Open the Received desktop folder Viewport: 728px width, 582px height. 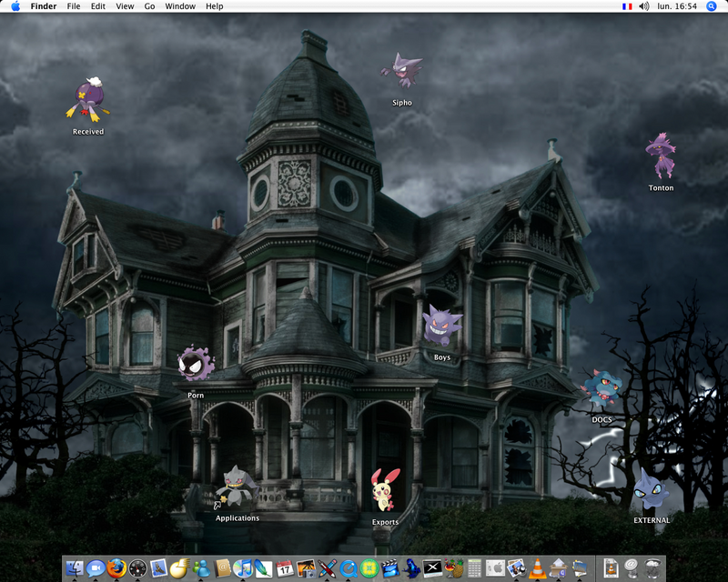tap(87, 101)
